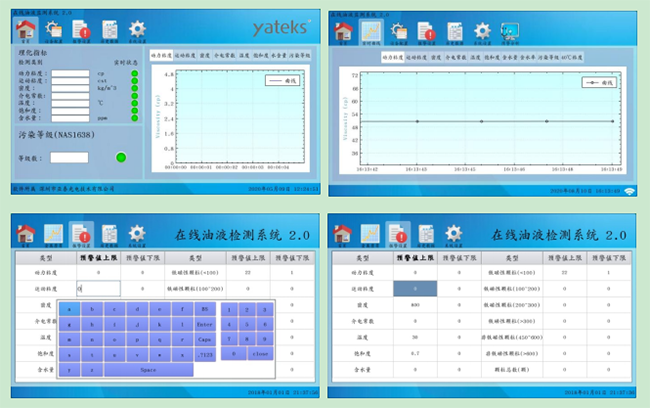
Task: Click the home icon in the yateks window
Action: 27,28
